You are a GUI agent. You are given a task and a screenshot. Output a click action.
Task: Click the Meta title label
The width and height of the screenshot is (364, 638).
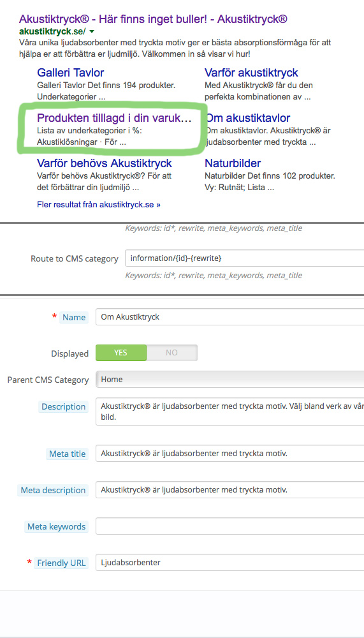[x=67, y=454]
